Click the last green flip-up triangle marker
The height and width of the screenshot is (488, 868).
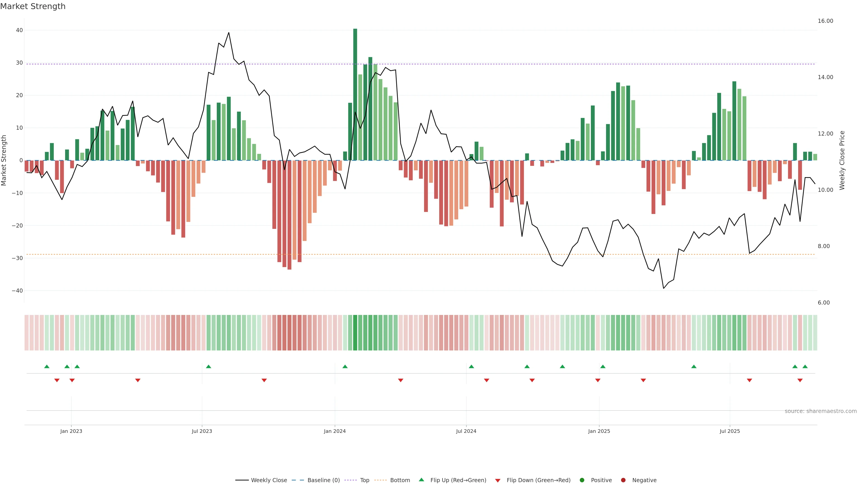(805, 366)
